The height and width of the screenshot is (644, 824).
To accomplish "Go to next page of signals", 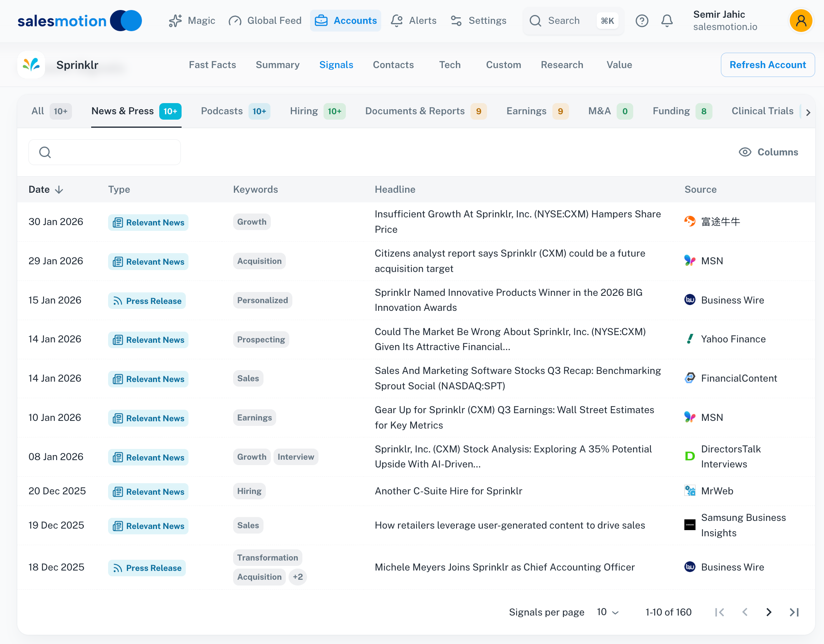I will click(x=769, y=612).
